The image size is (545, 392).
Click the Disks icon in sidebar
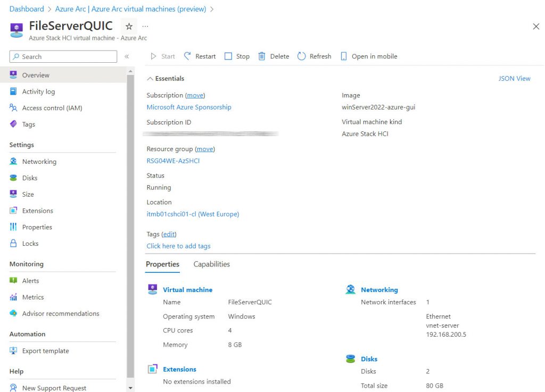[x=13, y=178]
